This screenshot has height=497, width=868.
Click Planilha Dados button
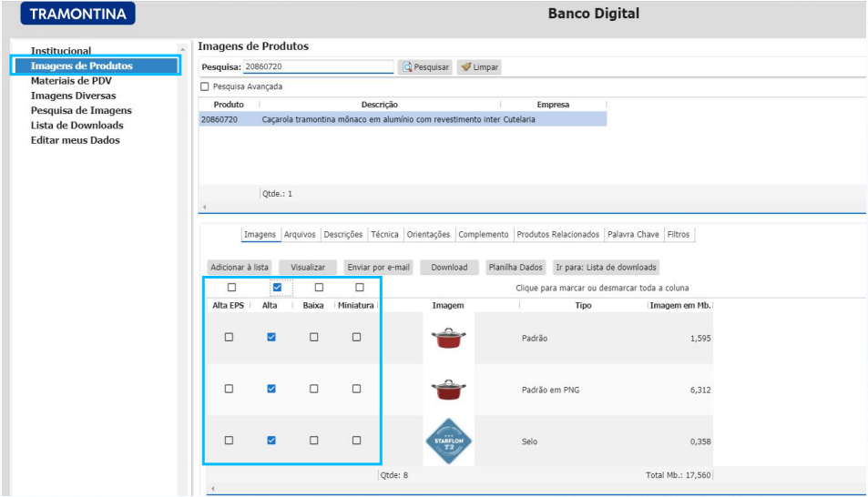pos(516,268)
